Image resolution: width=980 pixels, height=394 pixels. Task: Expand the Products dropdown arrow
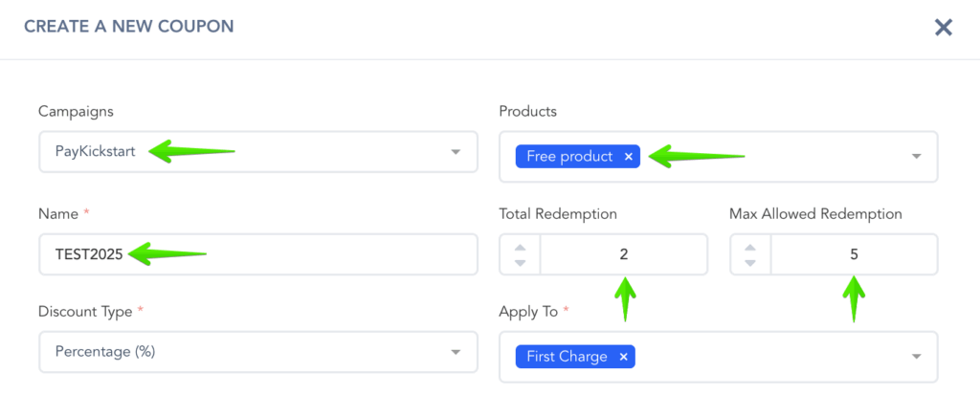click(915, 157)
